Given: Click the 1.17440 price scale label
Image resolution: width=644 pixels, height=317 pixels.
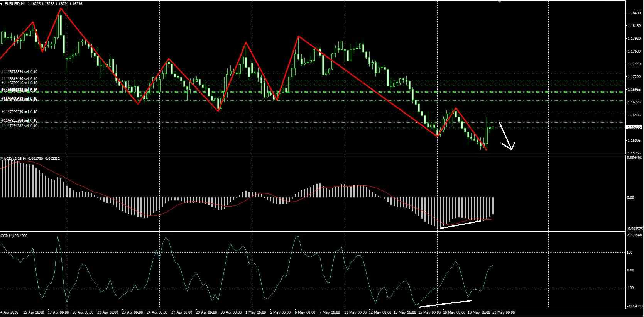Looking at the screenshot, I should (634, 64).
